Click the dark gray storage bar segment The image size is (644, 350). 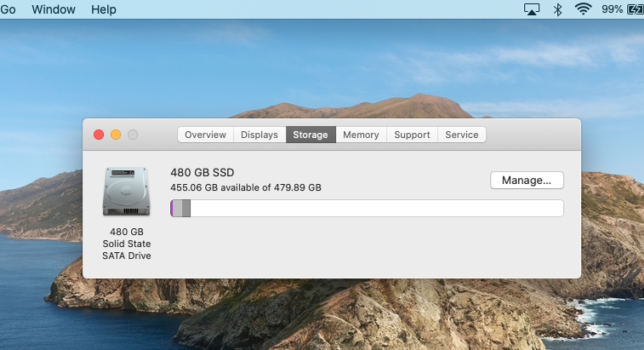pos(186,208)
